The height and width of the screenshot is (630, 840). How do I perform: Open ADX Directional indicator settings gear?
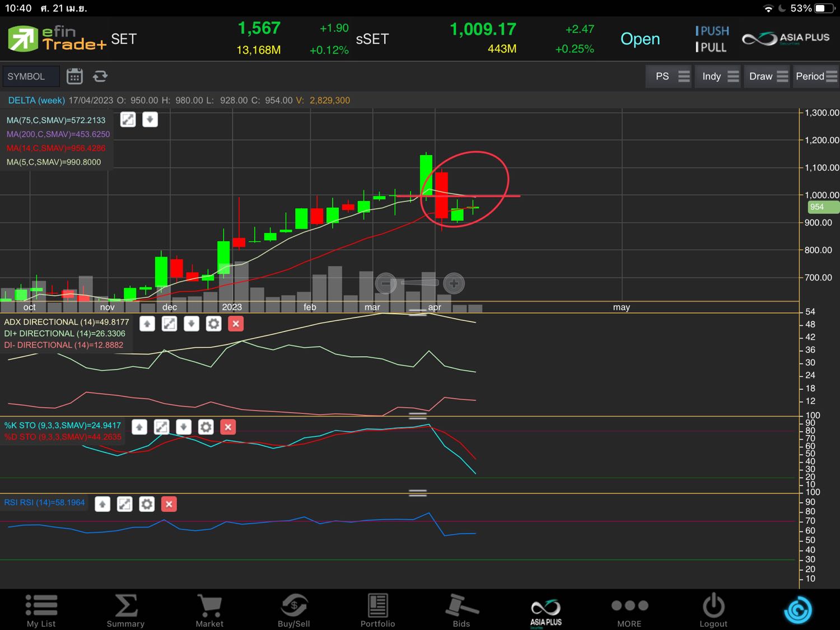214,324
